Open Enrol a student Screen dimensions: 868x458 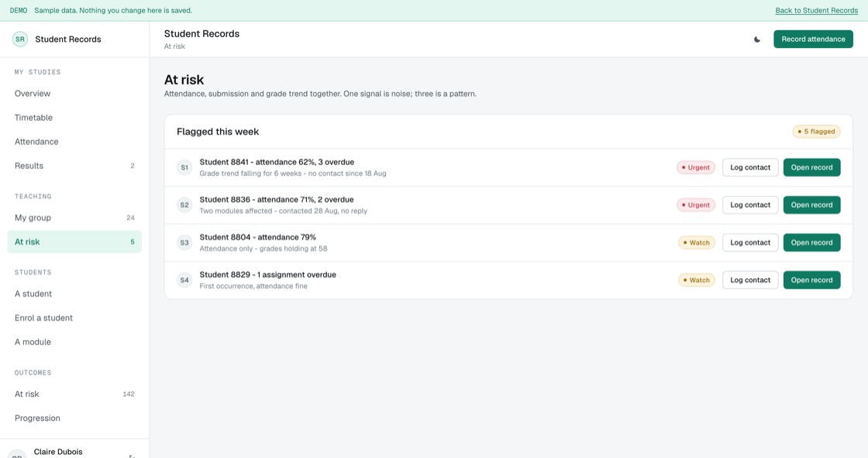74,318
